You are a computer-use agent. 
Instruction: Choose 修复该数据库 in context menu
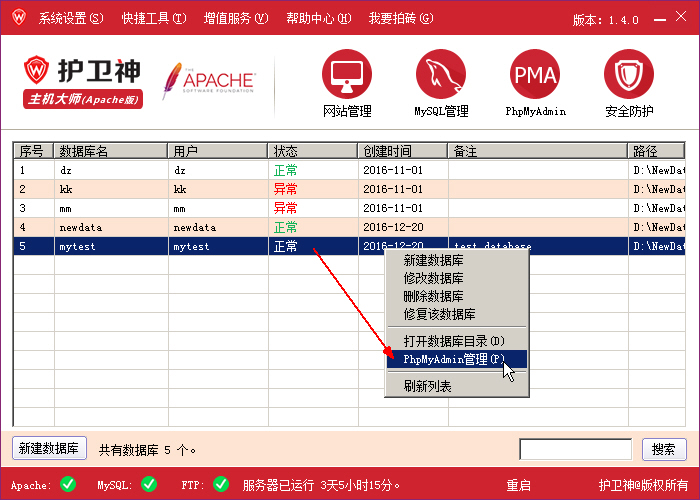[x=457, y=314]
